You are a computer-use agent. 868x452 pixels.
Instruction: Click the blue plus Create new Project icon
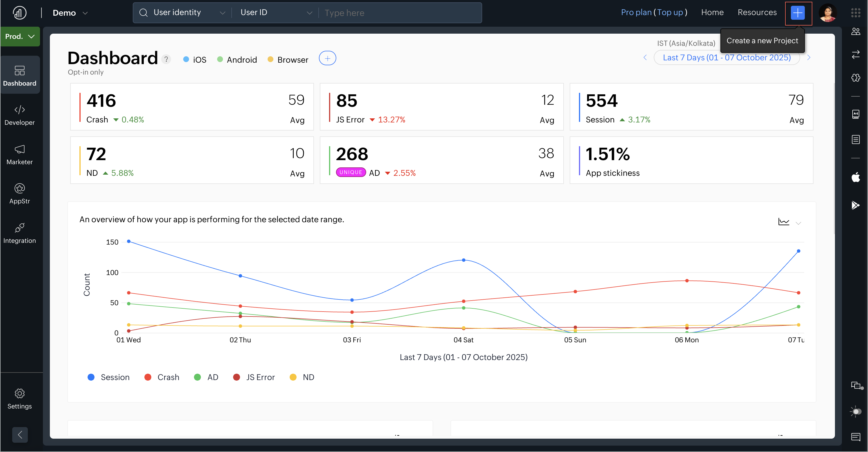click(x=798, y=13)
